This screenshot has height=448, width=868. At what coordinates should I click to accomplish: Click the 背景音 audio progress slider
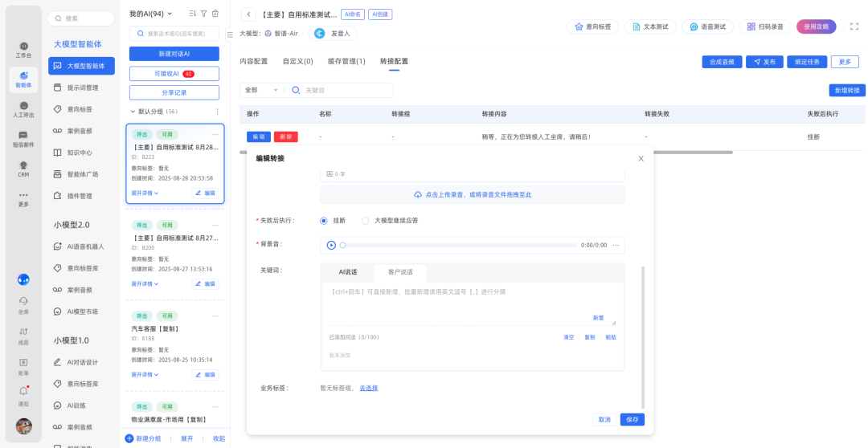point(458,245)
